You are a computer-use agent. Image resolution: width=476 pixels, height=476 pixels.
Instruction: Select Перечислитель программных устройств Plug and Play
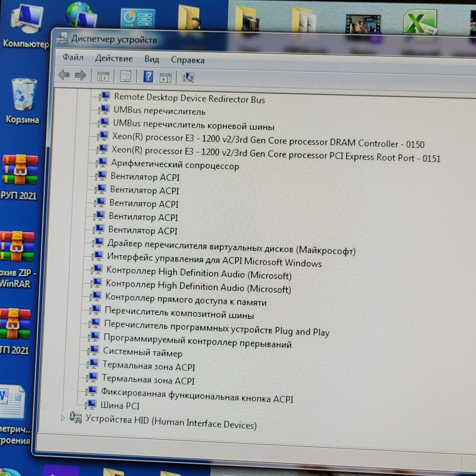pyautogui.click(x=217, y=328)
